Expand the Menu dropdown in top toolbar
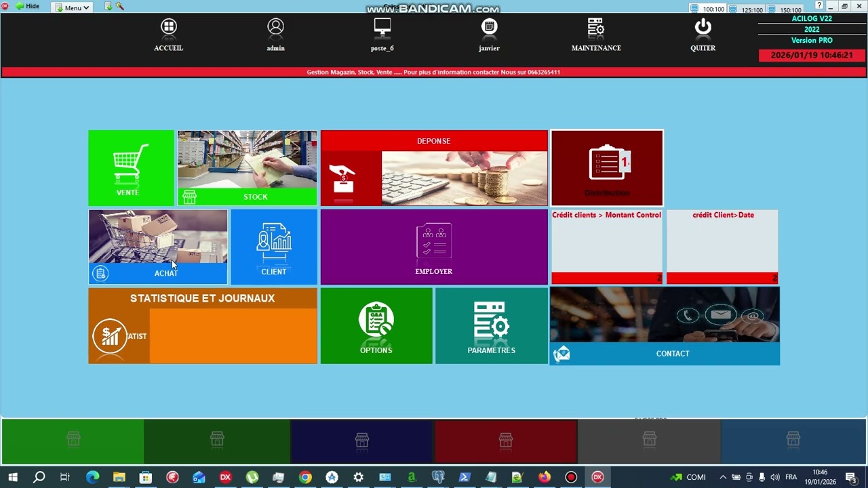Screen dimensions: 868x488 [x=73, y=7]
